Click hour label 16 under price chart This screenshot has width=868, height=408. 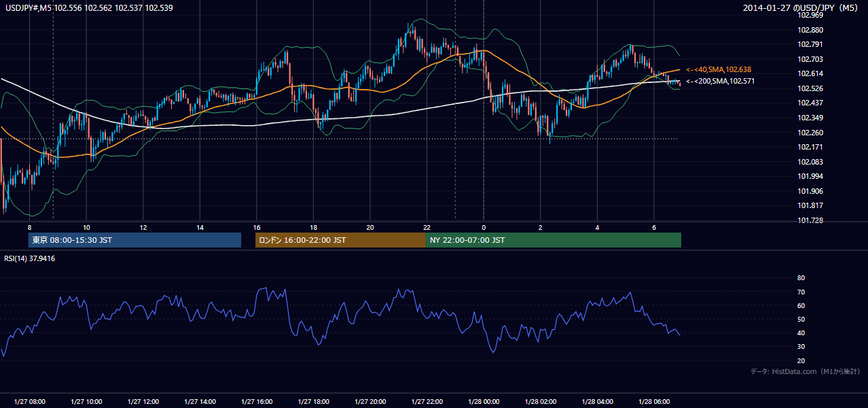(x=257, y=227)
